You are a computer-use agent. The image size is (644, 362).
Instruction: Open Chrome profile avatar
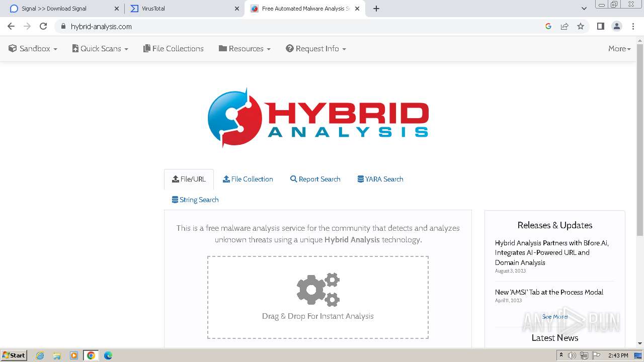[616, 26]
